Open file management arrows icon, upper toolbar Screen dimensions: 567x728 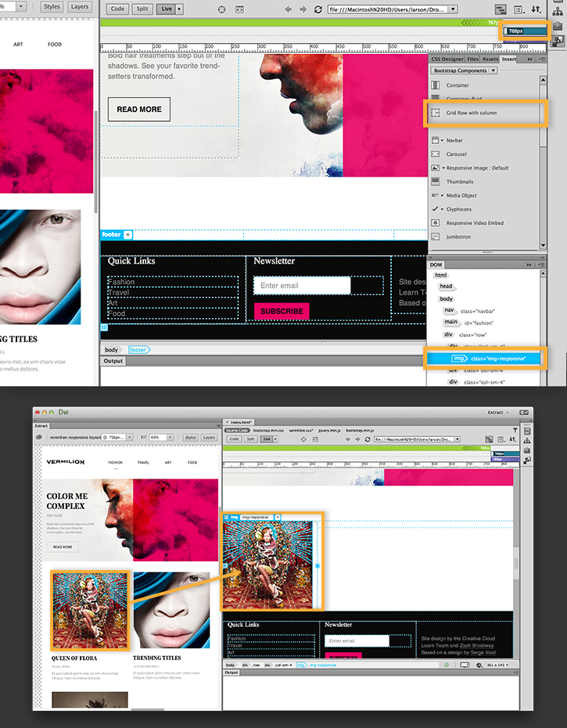click(536, 9)
